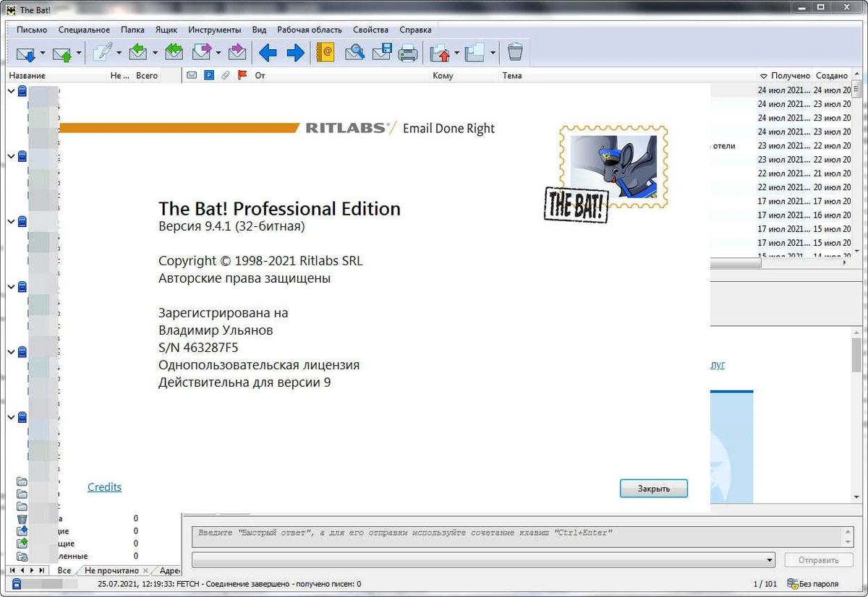Open the New message dropdown arrow
The width and height of the screenshot is (868, 597).
[x=119, y=53]
